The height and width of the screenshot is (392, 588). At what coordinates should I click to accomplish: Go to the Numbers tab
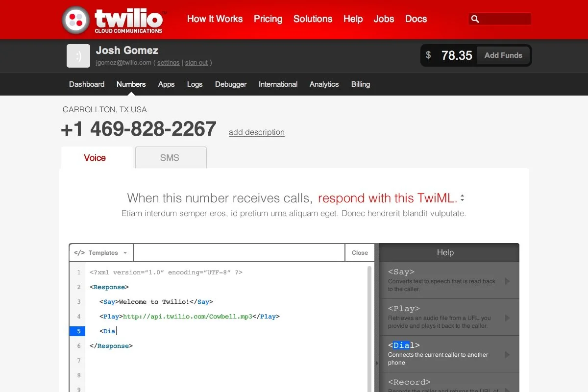pyautogui.click(x=131, y=84)
